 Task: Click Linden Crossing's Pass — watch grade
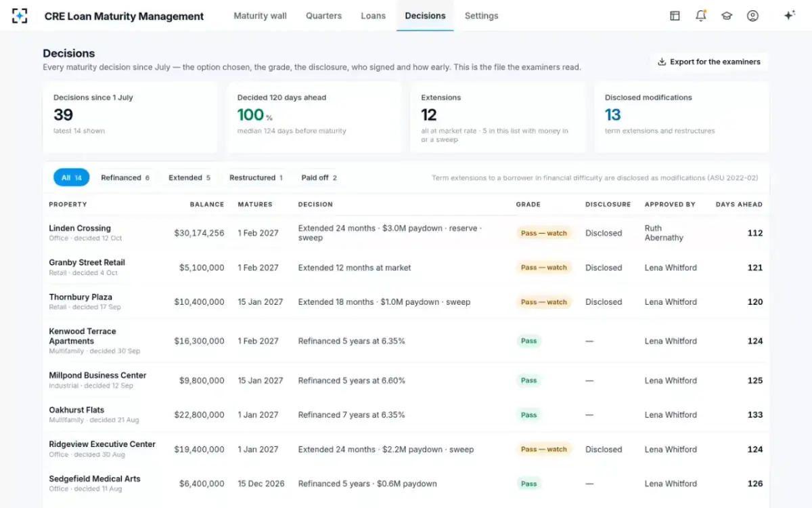(543, 233)
